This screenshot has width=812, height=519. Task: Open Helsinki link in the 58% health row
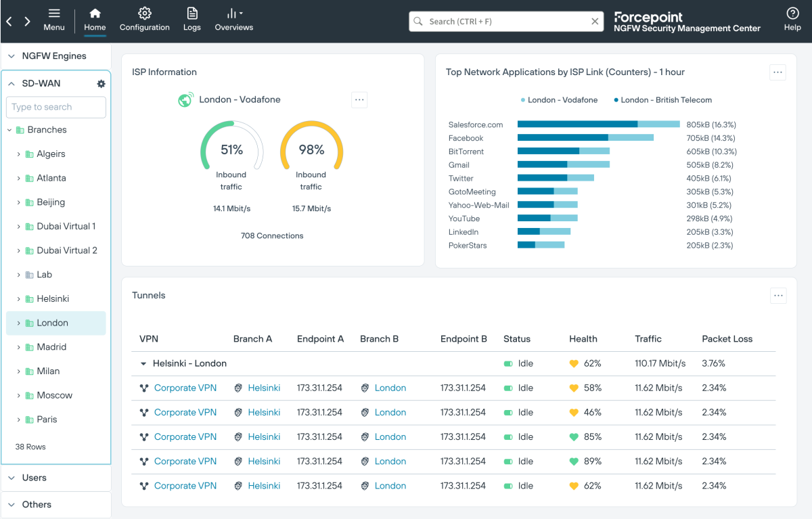[264, 388]
